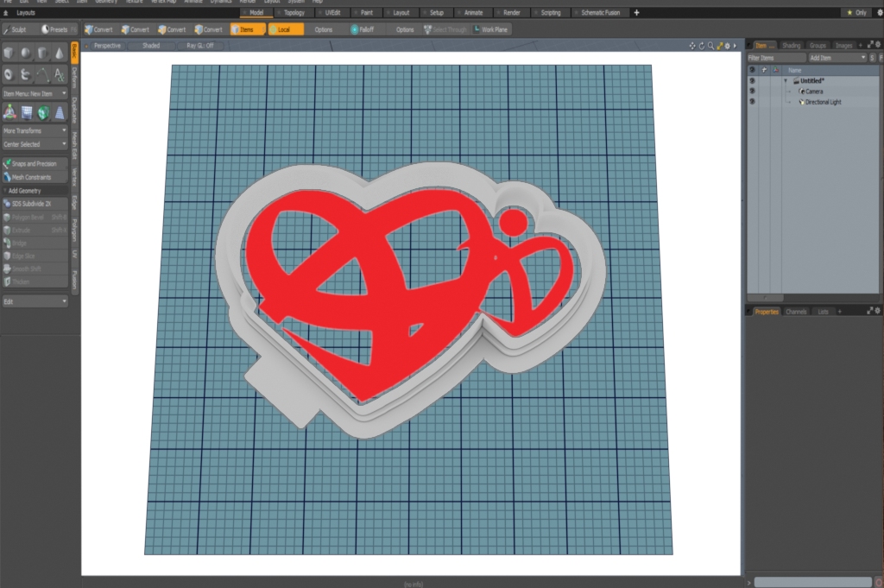
Task: Select the Cube primitive tool
Action: [x=9, y=54]
